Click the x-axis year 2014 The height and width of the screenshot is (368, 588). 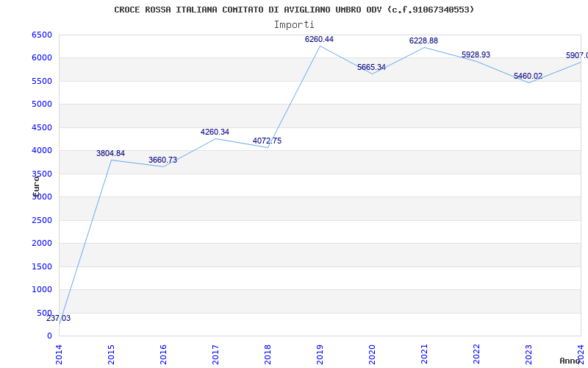(59, 355)
